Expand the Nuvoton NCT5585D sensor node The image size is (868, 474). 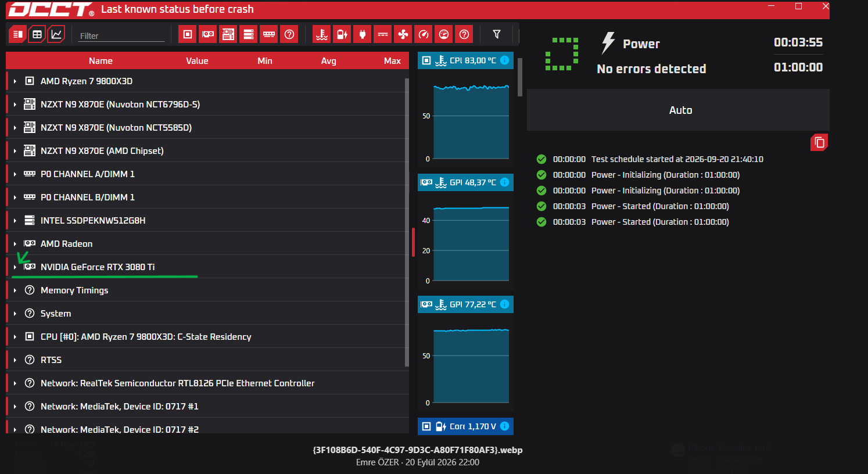point(15,128)
